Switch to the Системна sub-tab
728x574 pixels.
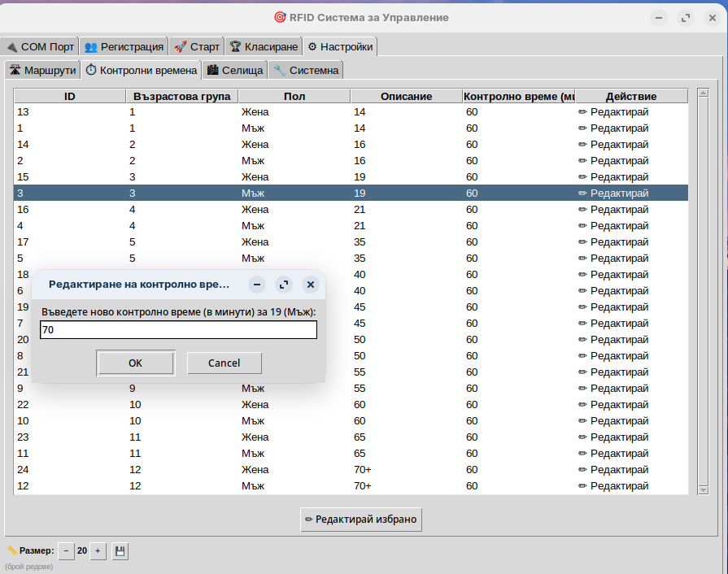[306, 70]
